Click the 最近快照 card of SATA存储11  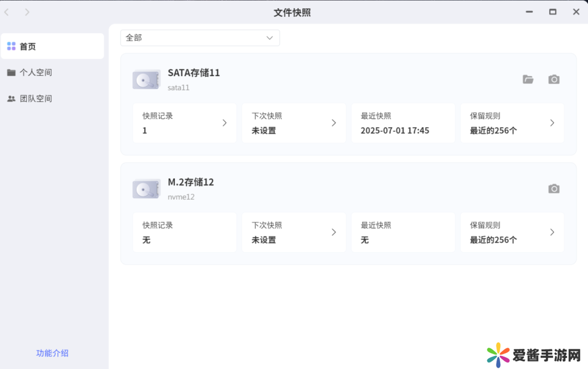pos(403,123)
